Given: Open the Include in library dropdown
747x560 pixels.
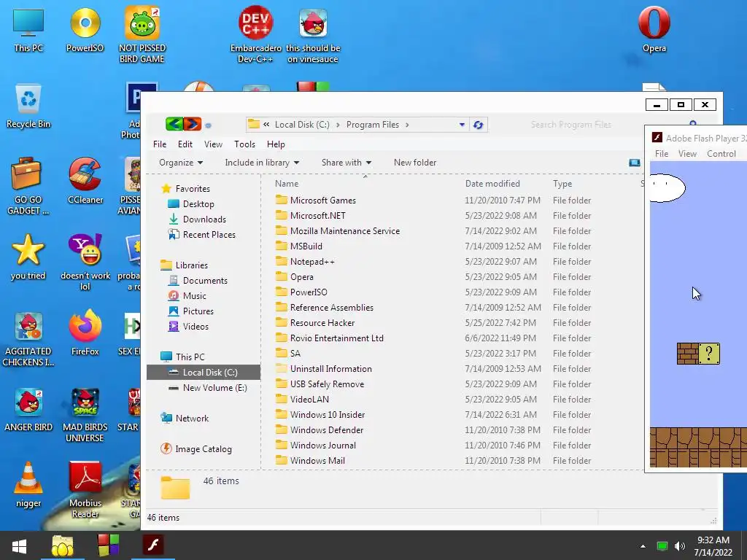Looking at the screenshot, I should pyautogui.click(x=262, y=163).
